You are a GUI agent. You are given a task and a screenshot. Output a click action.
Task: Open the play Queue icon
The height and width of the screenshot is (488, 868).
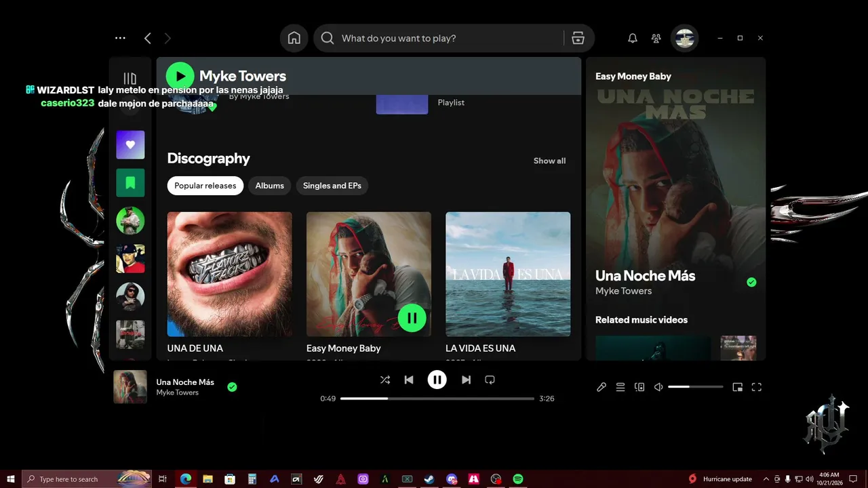[620, 387]
